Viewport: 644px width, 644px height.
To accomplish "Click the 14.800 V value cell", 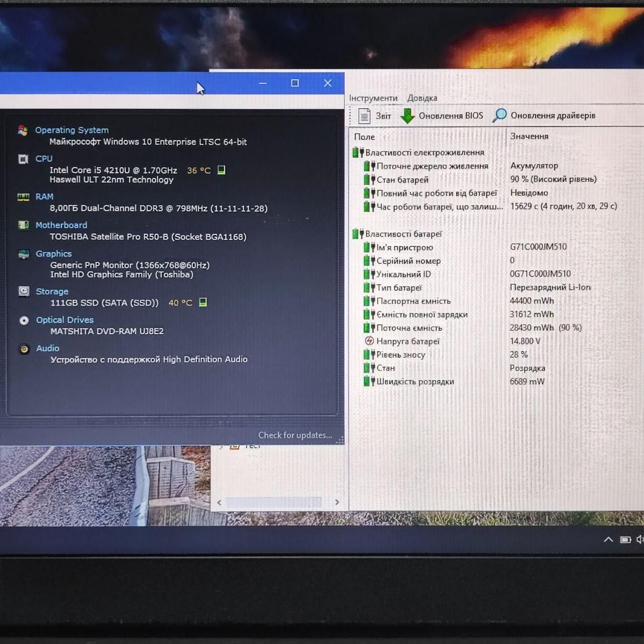I will coord(525,341).
